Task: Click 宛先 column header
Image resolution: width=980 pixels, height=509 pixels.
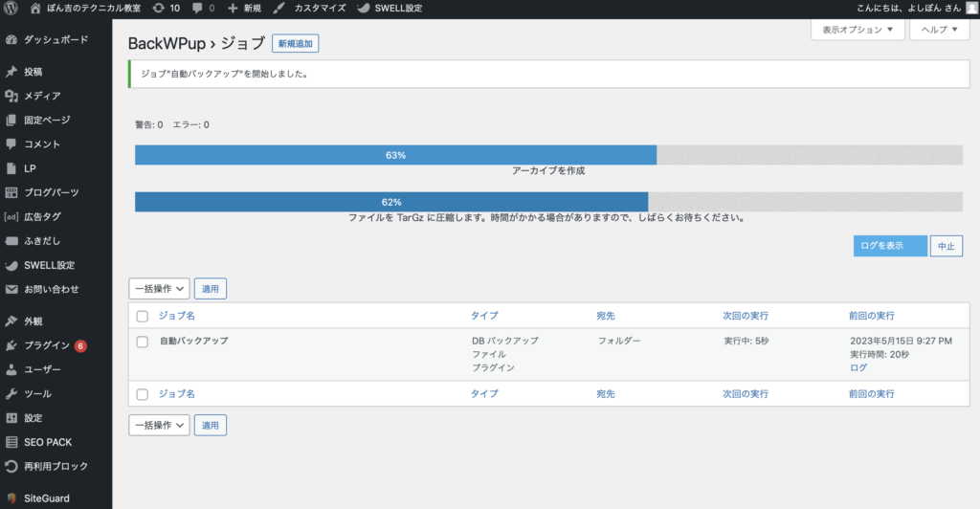Action: [x=606, y=316]
